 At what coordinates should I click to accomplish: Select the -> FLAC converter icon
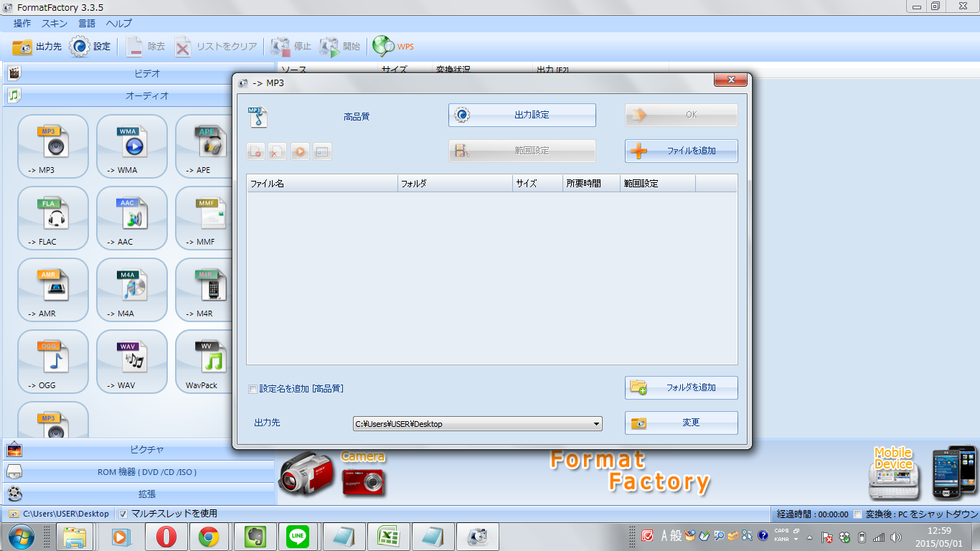(53, 218)
